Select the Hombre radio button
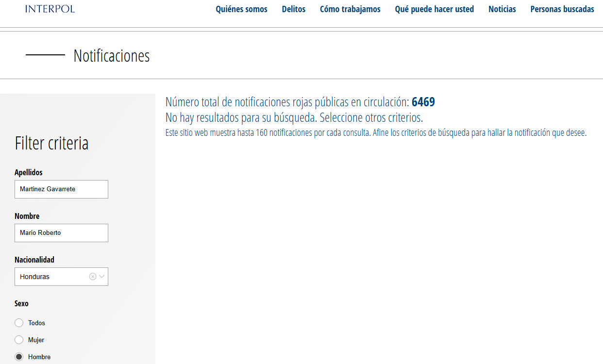603x364 pixels. click(19, 357)
